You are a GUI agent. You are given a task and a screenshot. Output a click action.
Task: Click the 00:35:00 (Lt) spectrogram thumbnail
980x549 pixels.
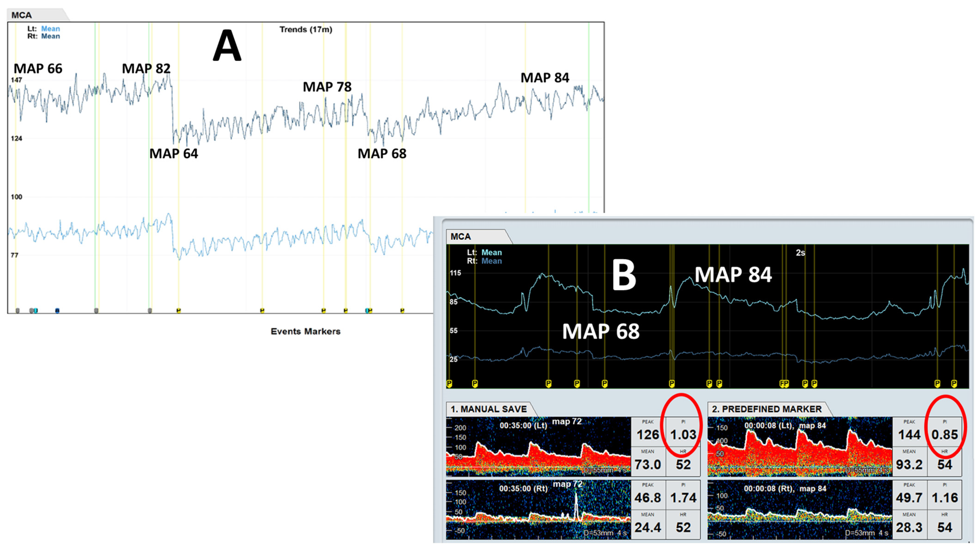(x=538, y=446)
